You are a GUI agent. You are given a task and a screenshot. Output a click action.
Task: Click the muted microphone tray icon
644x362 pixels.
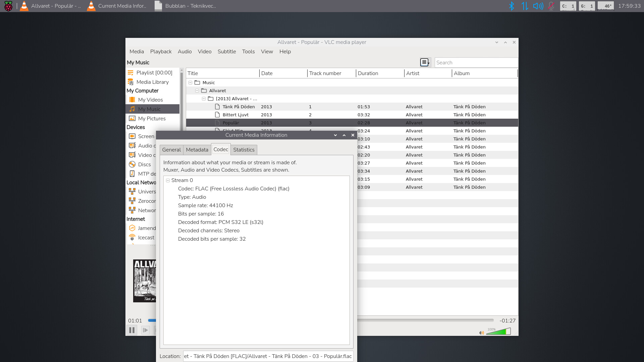(551, 6)
